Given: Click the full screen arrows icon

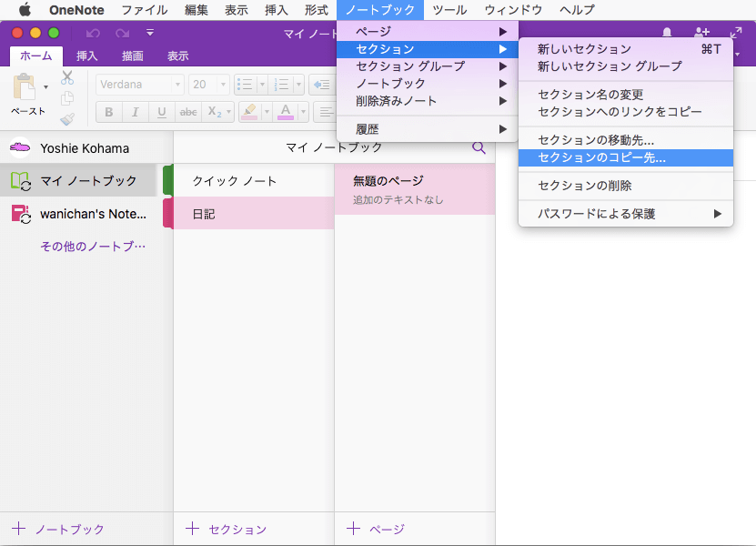Looking at the screenshot, I should pos(736,33).
